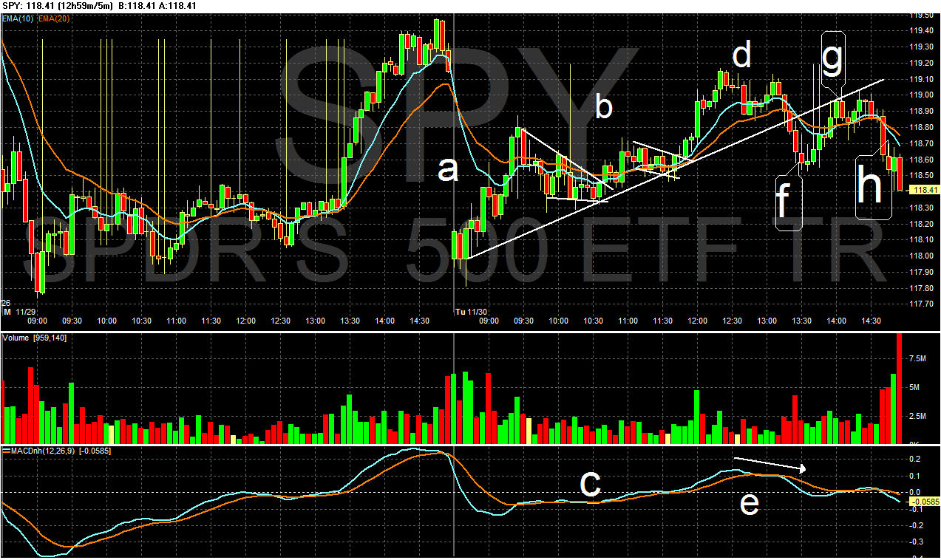
Task: Click the 119.50 price axis label
Action: click(x=921, y=15)
